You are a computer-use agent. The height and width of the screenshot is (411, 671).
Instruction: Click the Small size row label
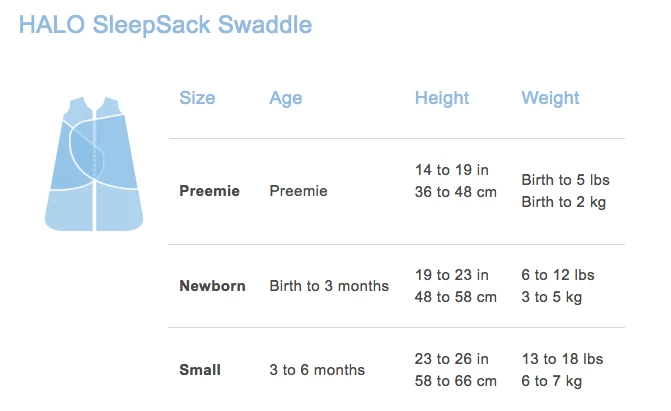[200, 370]
